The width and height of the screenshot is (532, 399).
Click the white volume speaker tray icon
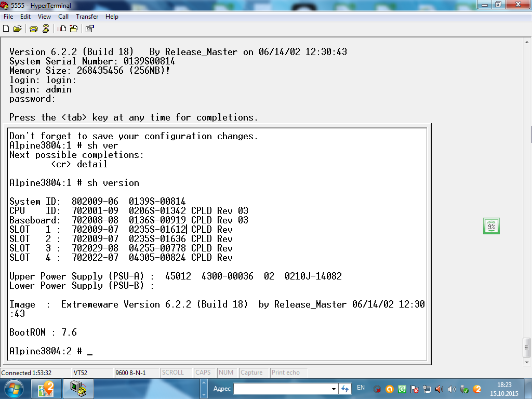452,389
